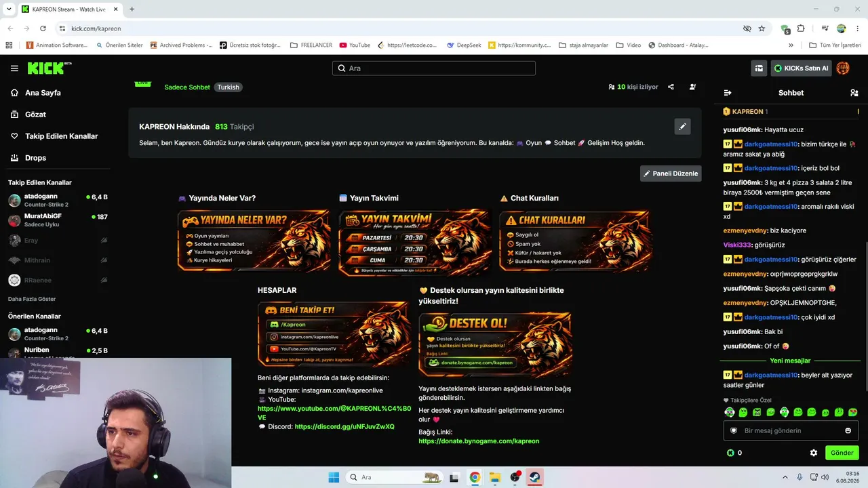Screen dimensions: 868x488
Task: Switch to the KAPREON Stream browser tab
Action: coord(68,9)
